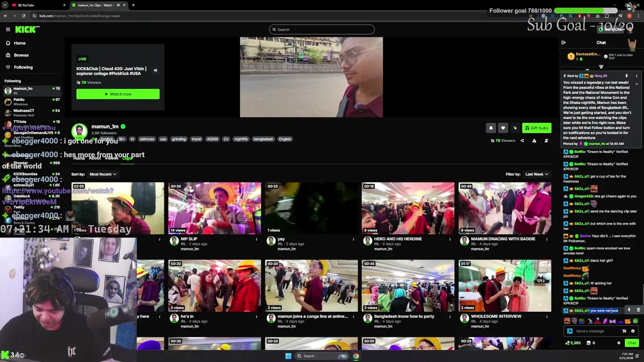Collapse the chat panel arrow icon

(563, 43)
